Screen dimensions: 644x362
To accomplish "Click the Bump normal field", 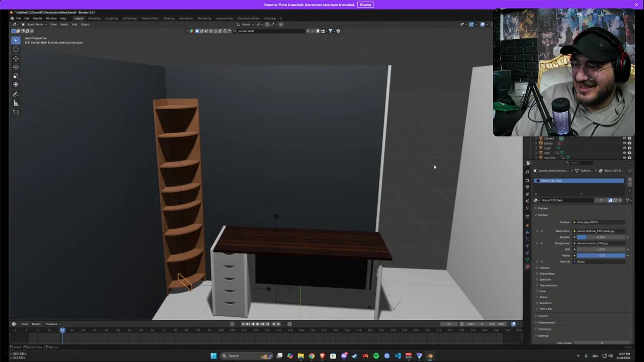I will [x=598, y=261].
